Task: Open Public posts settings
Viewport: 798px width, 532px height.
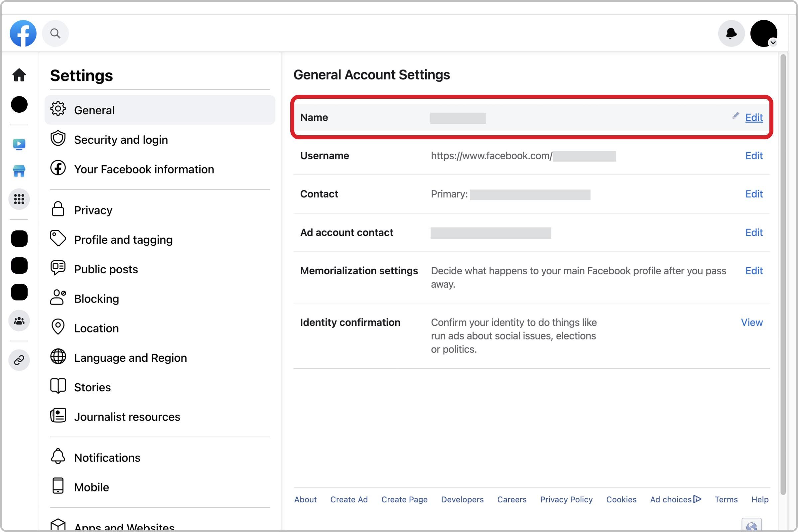Action: [160, 269]
